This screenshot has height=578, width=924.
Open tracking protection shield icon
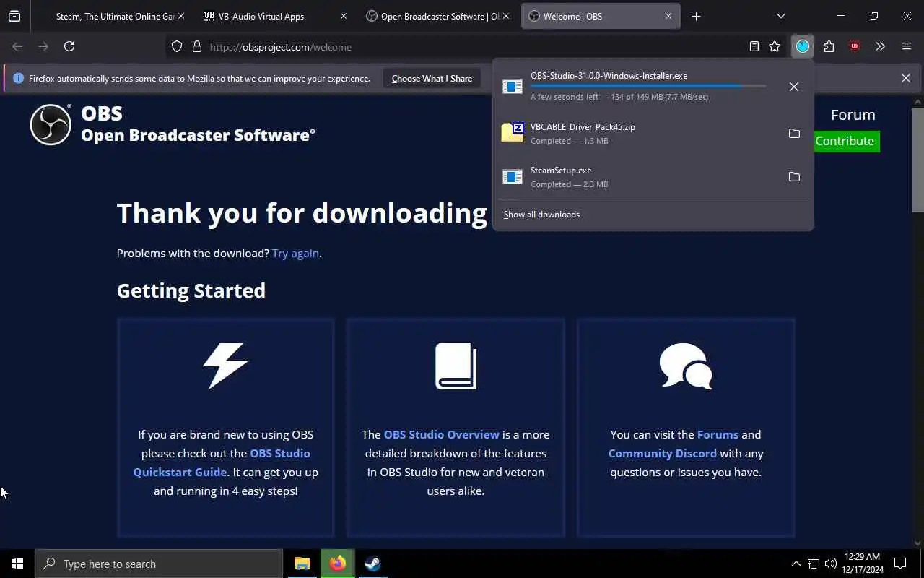pyautogui.click(x=177, y=46)
